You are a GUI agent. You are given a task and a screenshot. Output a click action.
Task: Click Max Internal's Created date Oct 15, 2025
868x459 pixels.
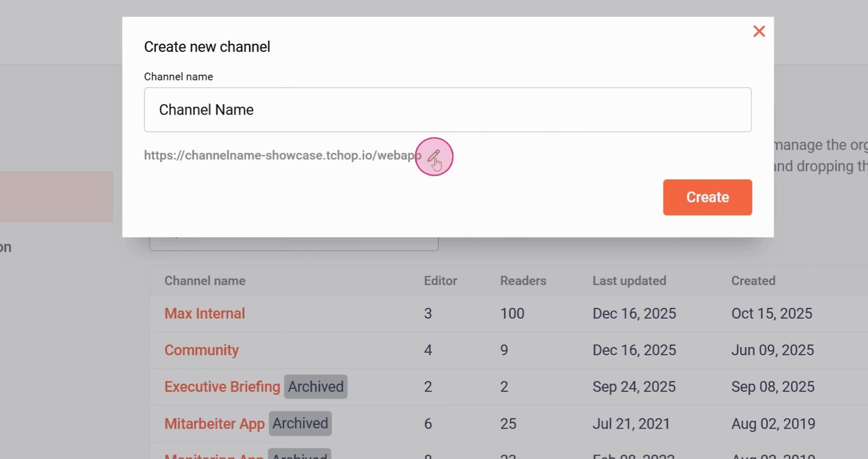point(772,313)
